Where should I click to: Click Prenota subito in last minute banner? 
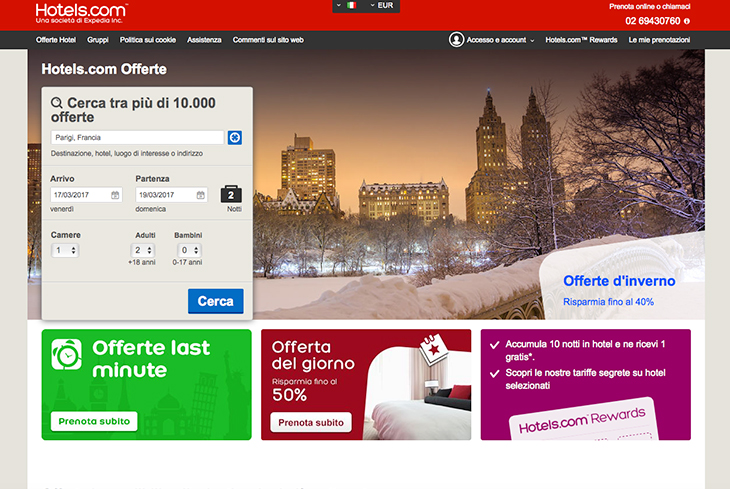pyautogui.click(x=94, y=421)
